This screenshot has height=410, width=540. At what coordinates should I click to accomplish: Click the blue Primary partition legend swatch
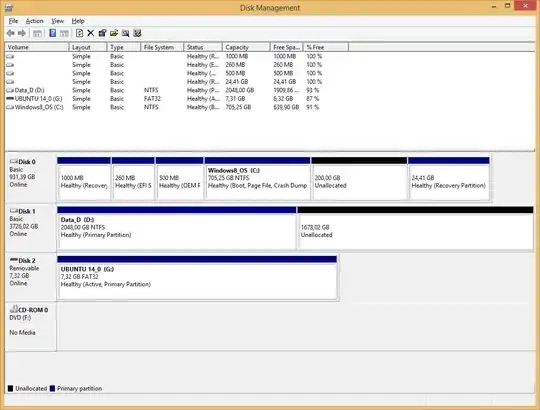pos(52,388)
